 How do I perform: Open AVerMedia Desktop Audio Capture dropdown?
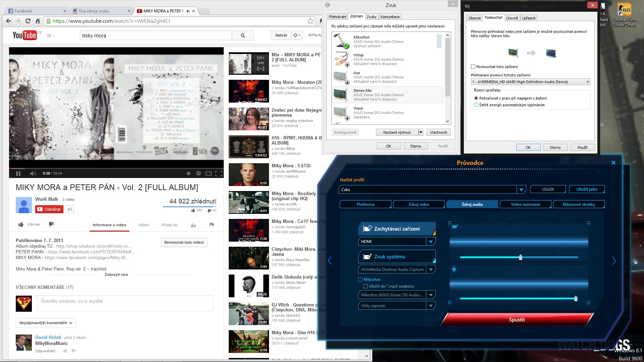point(431,269)
